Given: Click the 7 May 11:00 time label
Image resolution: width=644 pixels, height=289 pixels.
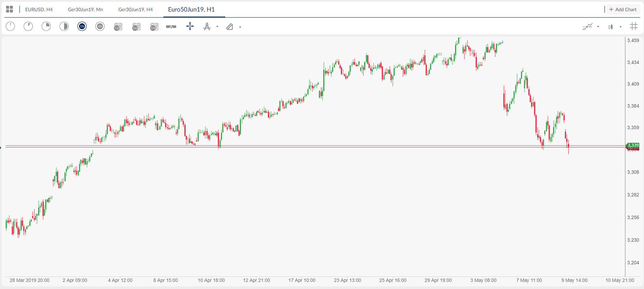Looking at the screenshot, I should (x=529, y=280).
